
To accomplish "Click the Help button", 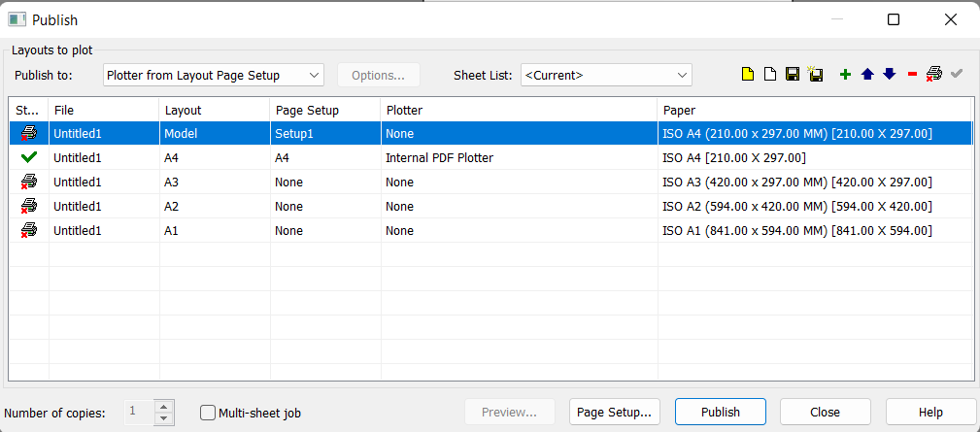I will tap(929, 412).
